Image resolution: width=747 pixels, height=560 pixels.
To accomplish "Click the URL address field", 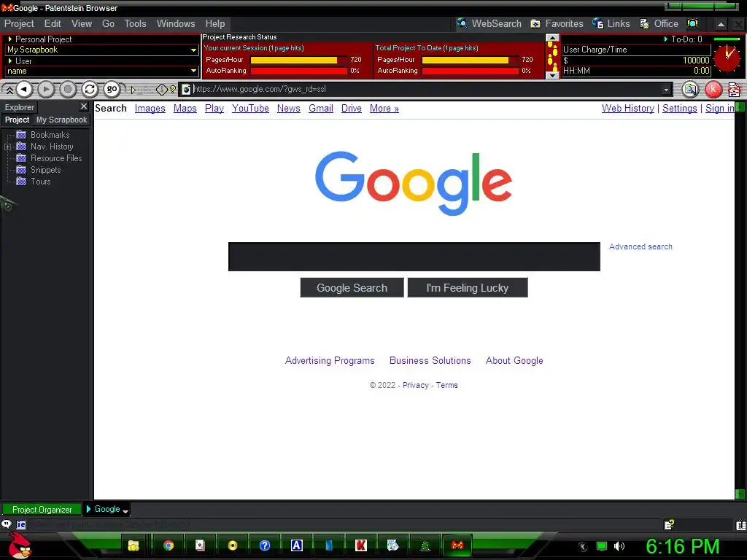I will coord(426,89).
